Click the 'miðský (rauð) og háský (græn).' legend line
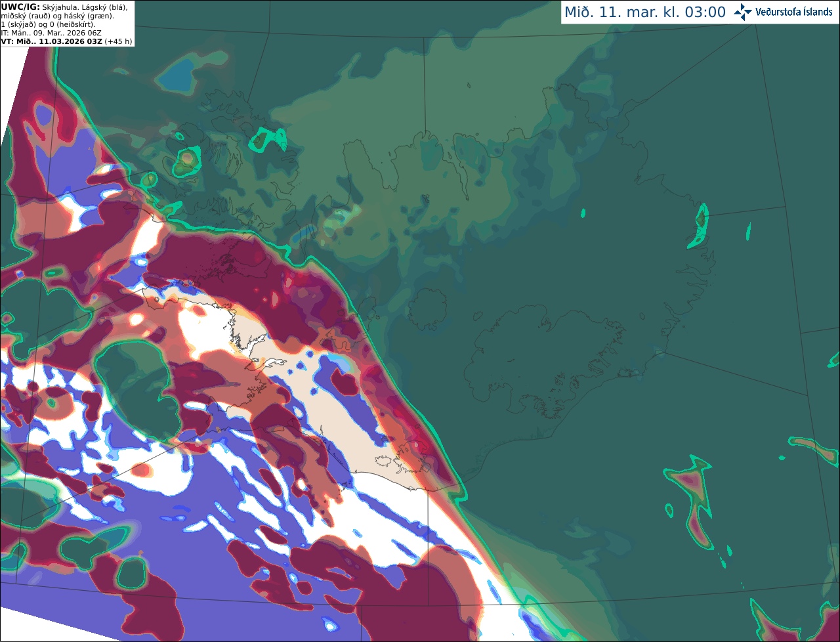Screen dimensions: 840x642 57,16
